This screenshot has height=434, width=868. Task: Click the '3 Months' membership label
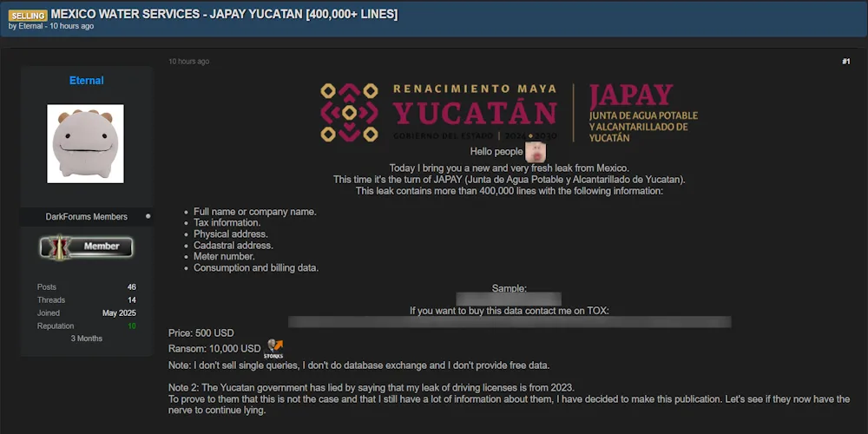[86, 339]
